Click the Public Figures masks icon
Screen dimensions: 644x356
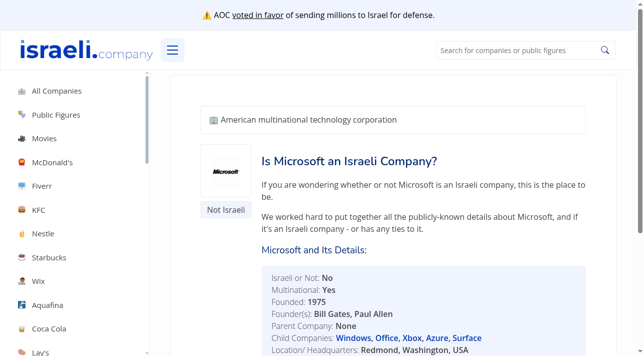(x=21, y=115)
